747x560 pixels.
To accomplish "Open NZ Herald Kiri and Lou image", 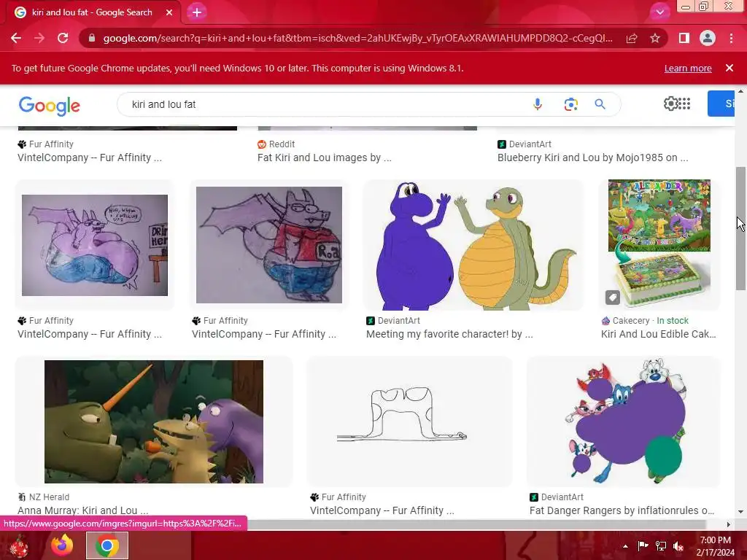I will tap(154, 421).
